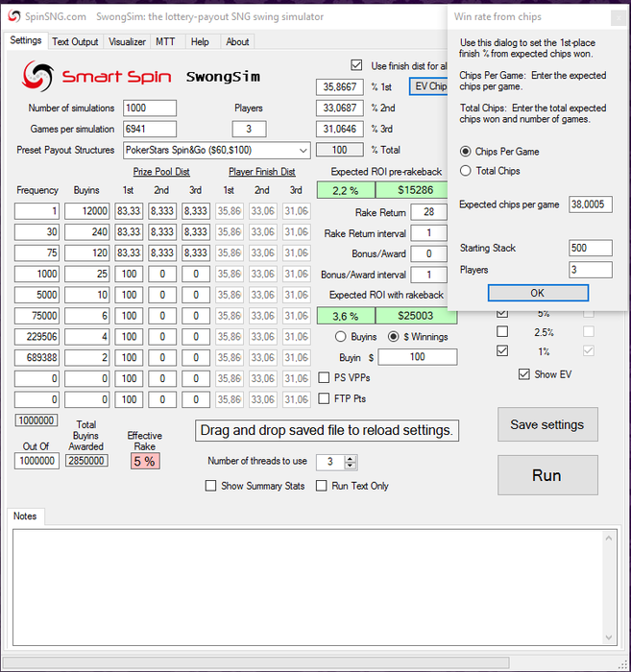This screenshot has height=672, width=631.
Task: Click the % 1st field 35,8667
Action: [x=340, y=87]
